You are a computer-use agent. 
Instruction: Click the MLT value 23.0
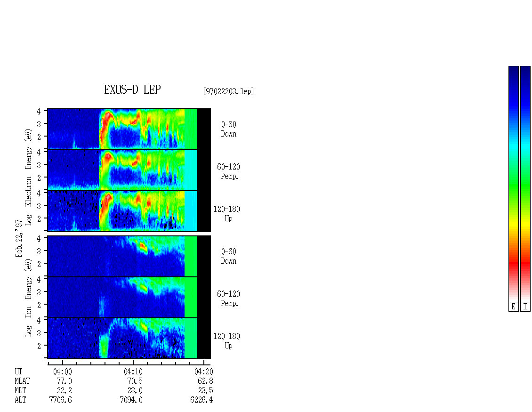pyautogui.click(x=135, y=391)
